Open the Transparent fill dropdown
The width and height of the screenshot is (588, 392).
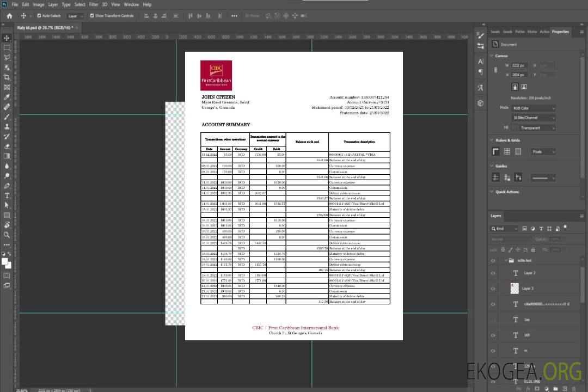click(x=537, y=128)
